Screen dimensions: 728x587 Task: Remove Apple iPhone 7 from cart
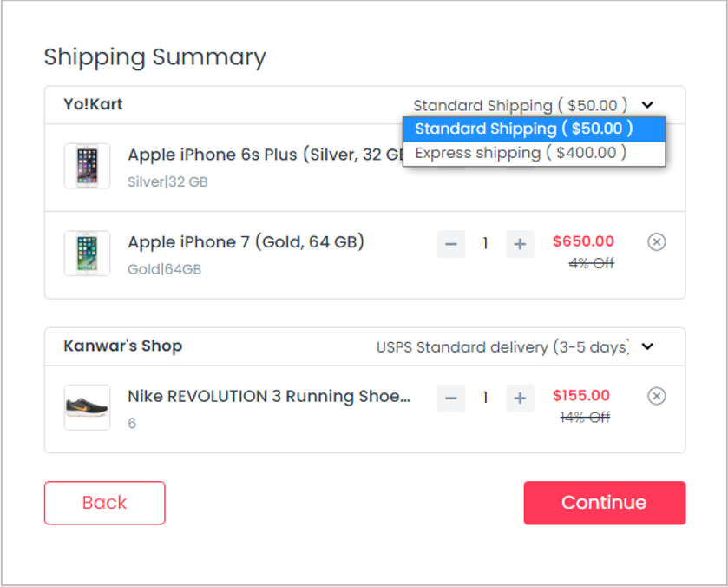[x=657, y=242]
